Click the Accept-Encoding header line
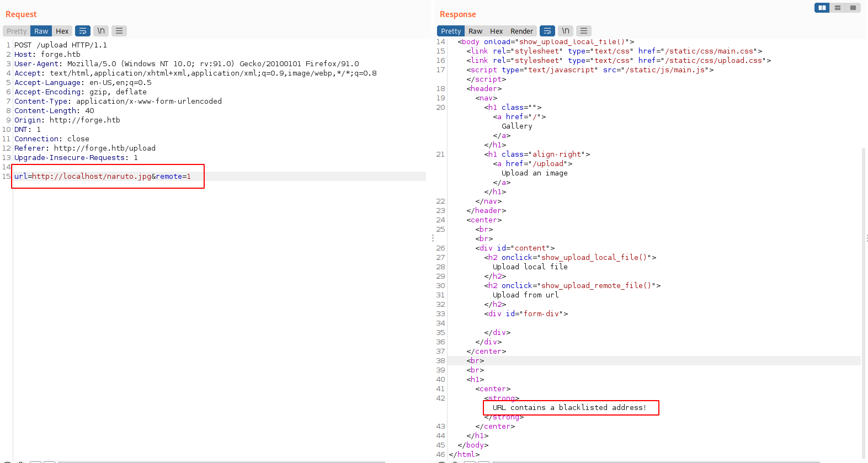This screenshot has height=463, width=868. [x=81, y=92]
